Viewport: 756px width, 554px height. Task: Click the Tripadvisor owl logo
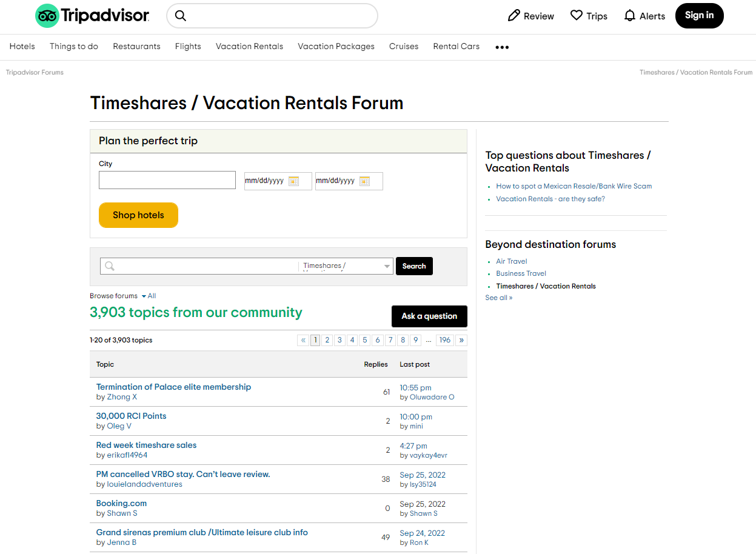(47, 16)
